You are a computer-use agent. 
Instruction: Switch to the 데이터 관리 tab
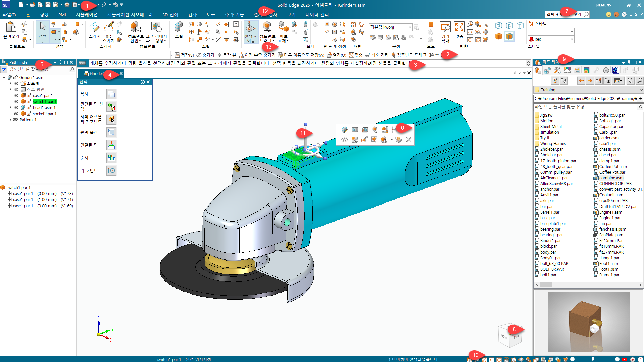tap(317, 15)
